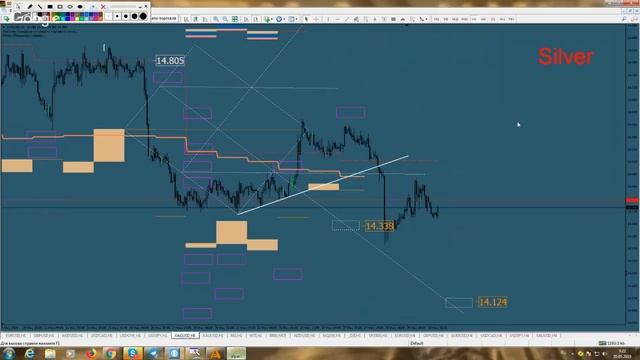
Task: Open the chart templates dropdown arrow
Action: coord(297,19)
